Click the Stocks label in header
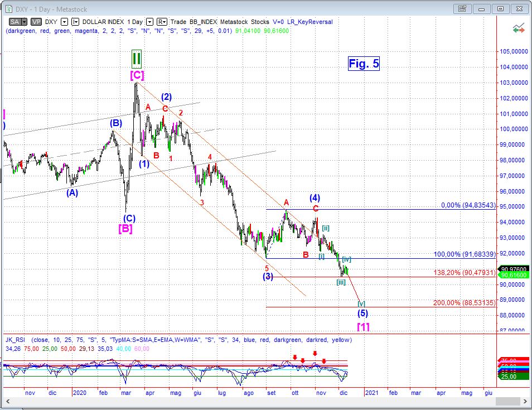The image size is (532, 410). tap(260, 22)
